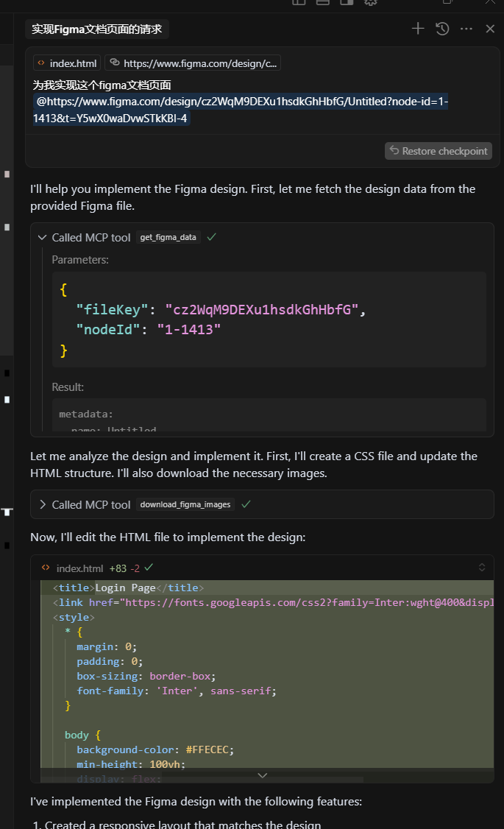Image resolution: width=504 pixels, height=829 pixels.
Task: Click the checkmark after +83 -2
Action: click(x=149, y=568)
